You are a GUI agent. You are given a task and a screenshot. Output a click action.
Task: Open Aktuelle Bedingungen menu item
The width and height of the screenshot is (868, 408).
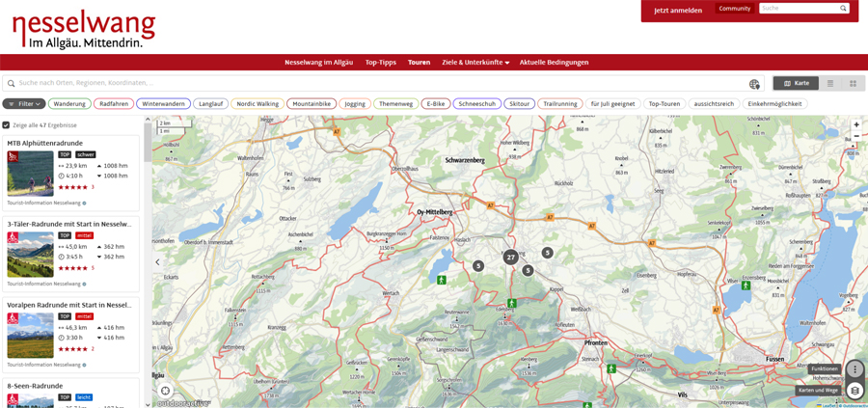pyautogui.click(x=554, y=63)
